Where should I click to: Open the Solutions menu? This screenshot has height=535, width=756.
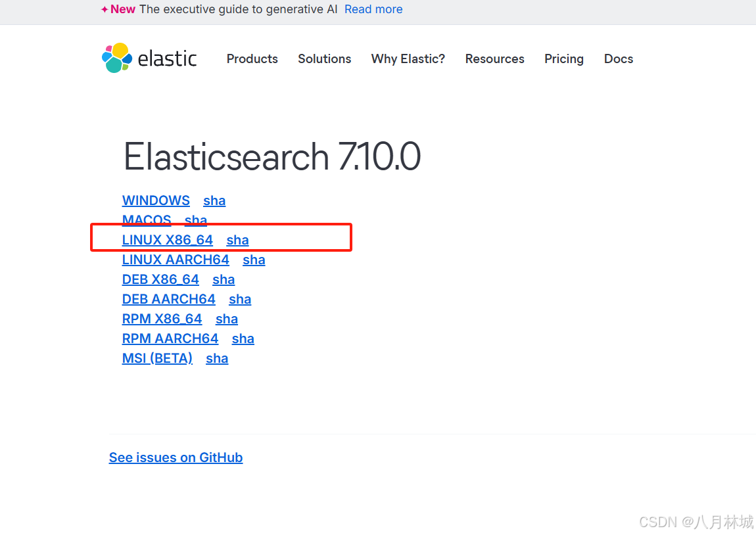pyautogui.click(x=325, y=58)
